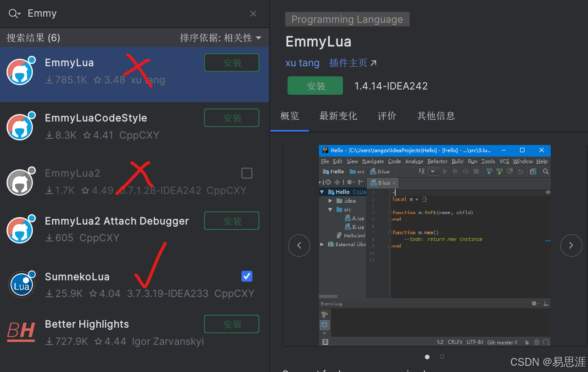Click the EmmyLua title heading in details
588x372 pixels.
pyautogui.click(x=319, y=42)
